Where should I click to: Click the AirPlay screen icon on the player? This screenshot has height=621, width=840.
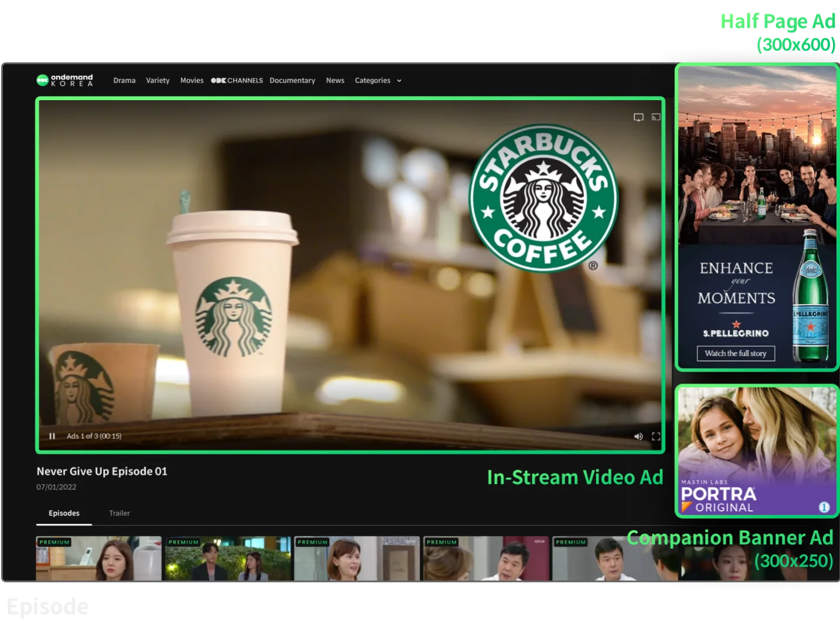point(639,117)
